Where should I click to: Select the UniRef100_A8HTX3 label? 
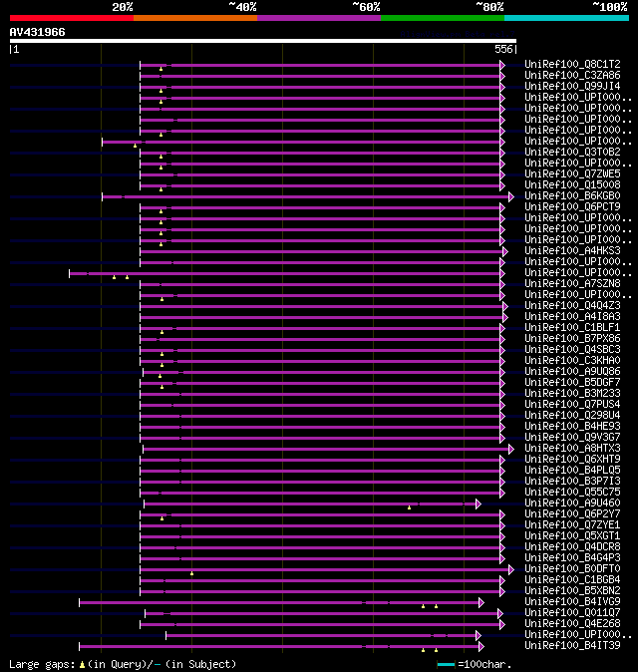pos(572,449)
